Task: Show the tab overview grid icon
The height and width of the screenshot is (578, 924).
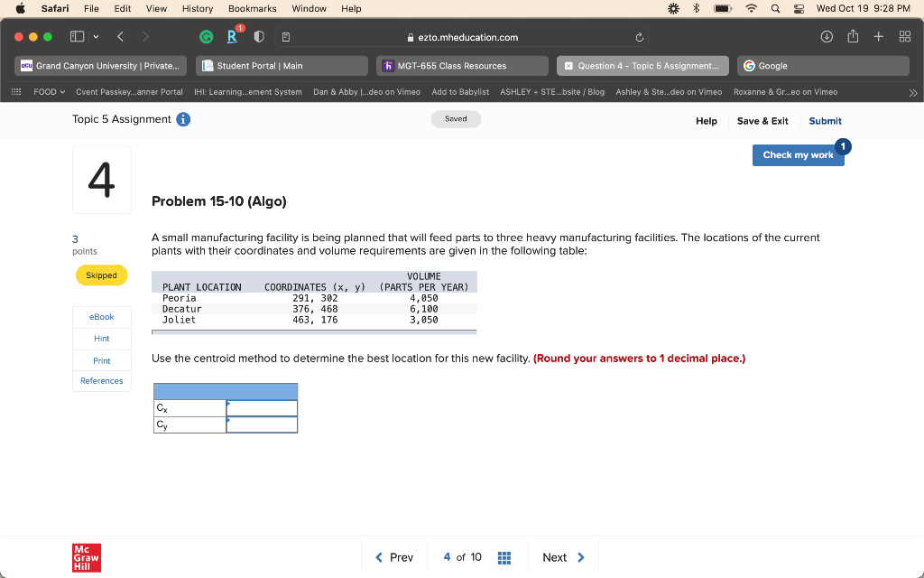Action: [905, 36]
